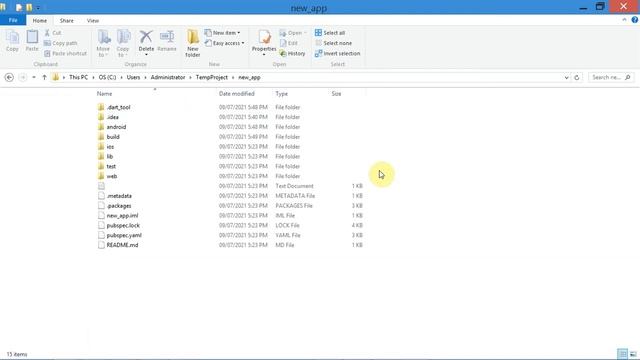
Task: Open the File menu tab
Action: [x=13, y=20]
